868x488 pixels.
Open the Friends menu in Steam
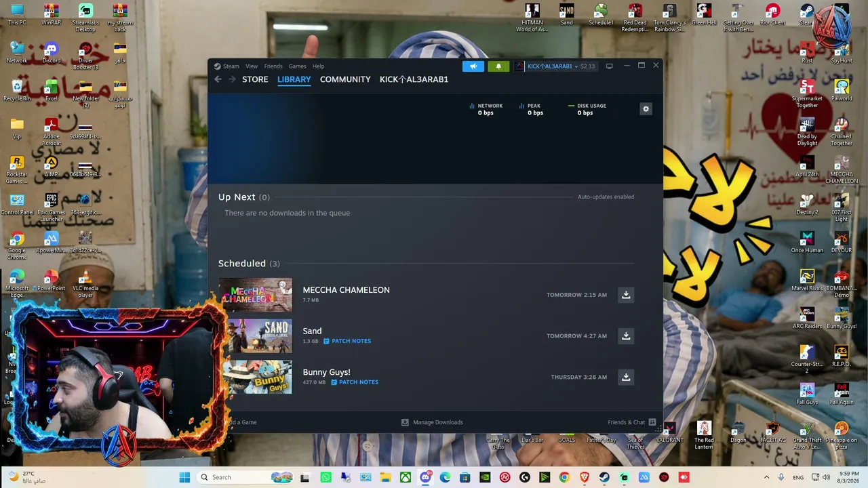pyautogui.click(x=273, y=66)
